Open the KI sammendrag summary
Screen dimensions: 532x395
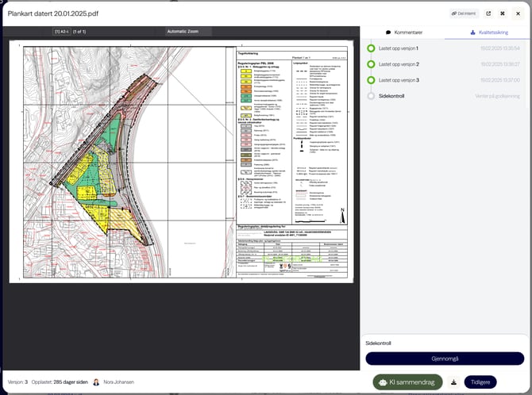tap(408, 382)
